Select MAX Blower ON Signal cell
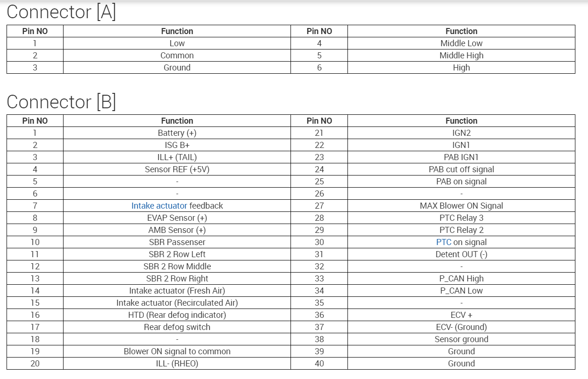Screen dimensions: 588x379 [x=461, y=206]
